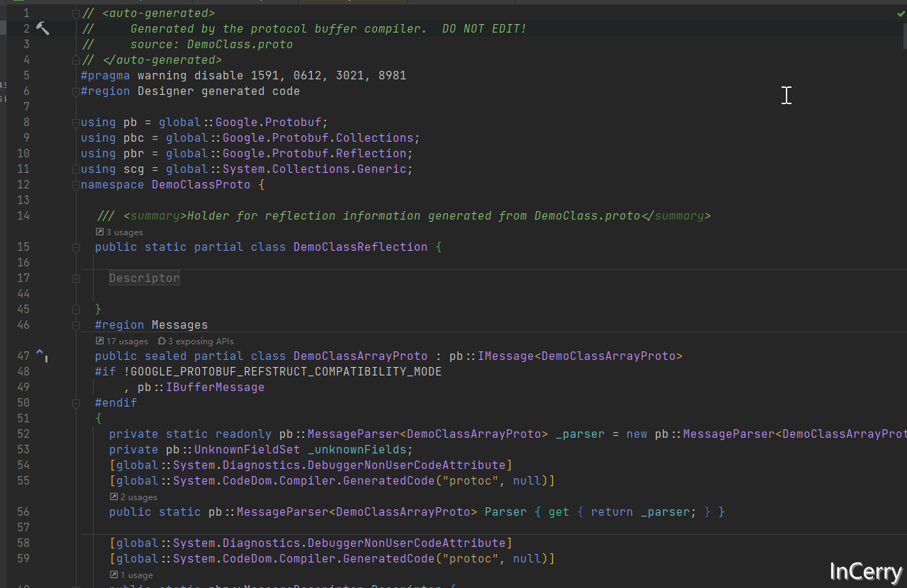Toggle the fold for '#region Messages'
Viewport: 907px width, 588px height.
(x=75, y=324)
